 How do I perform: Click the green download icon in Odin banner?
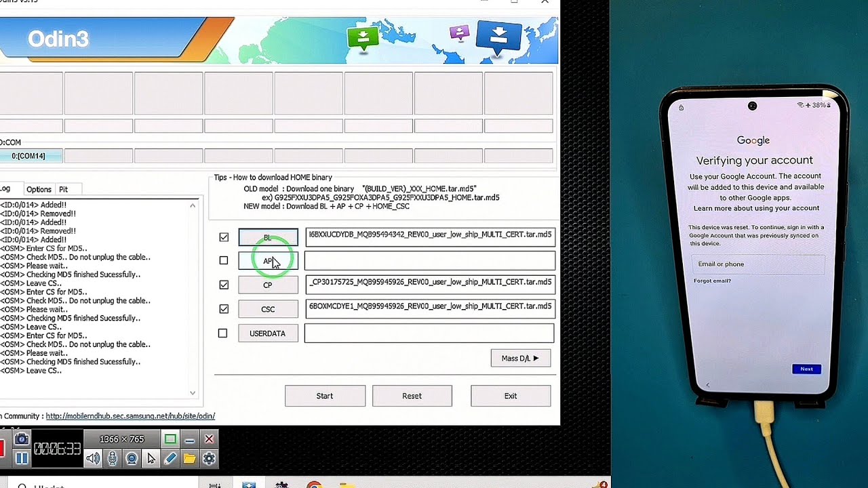pos(363,38)
